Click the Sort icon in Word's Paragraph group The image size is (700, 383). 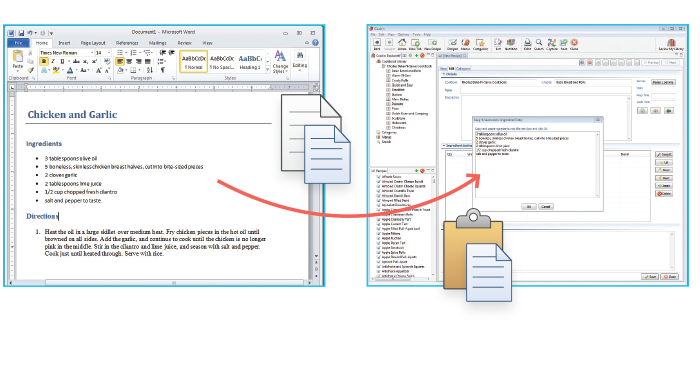(150, 70)
